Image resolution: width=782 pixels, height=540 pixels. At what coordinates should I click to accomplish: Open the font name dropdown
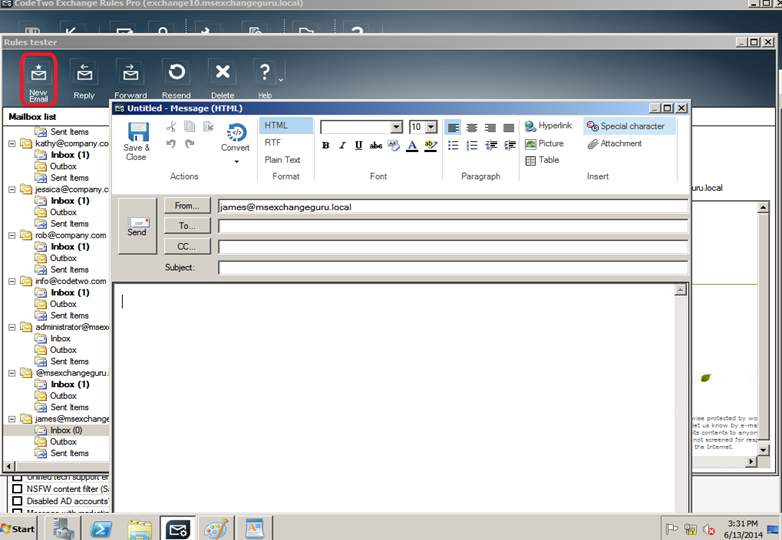coord(396,127)
